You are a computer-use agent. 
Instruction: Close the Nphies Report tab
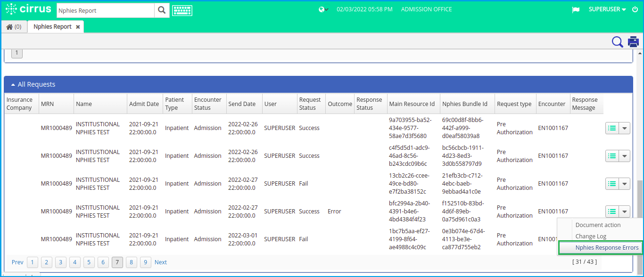pos(78,27)
